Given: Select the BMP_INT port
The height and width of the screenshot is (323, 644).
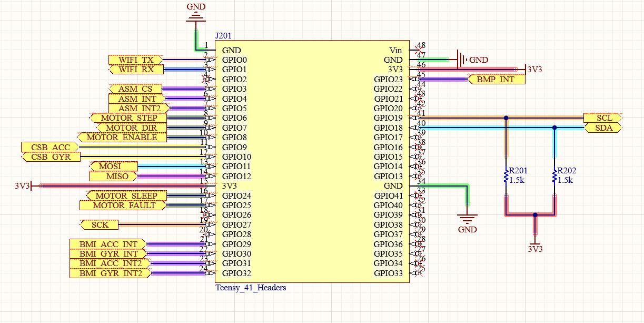Looking at the screenshot, I should coord(497,80).
